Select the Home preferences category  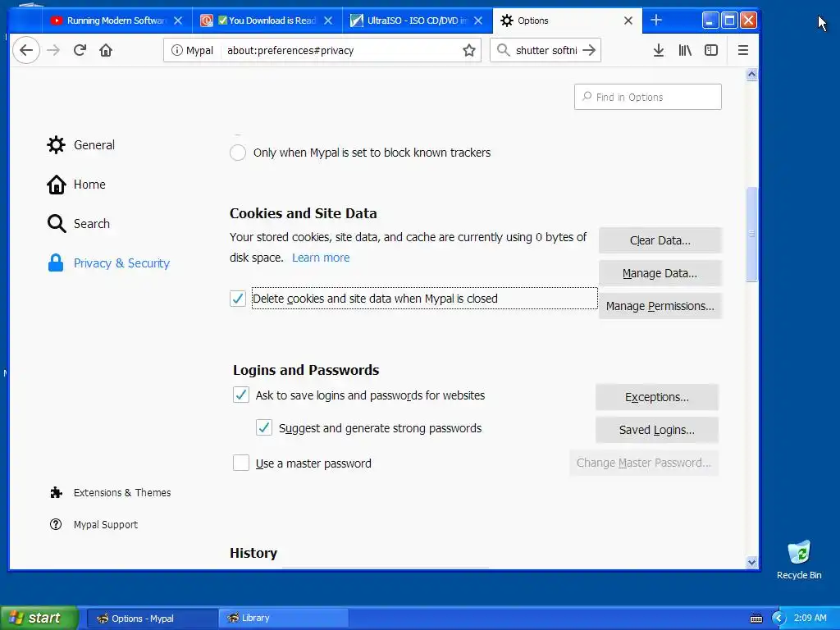(x=76, y=185)
